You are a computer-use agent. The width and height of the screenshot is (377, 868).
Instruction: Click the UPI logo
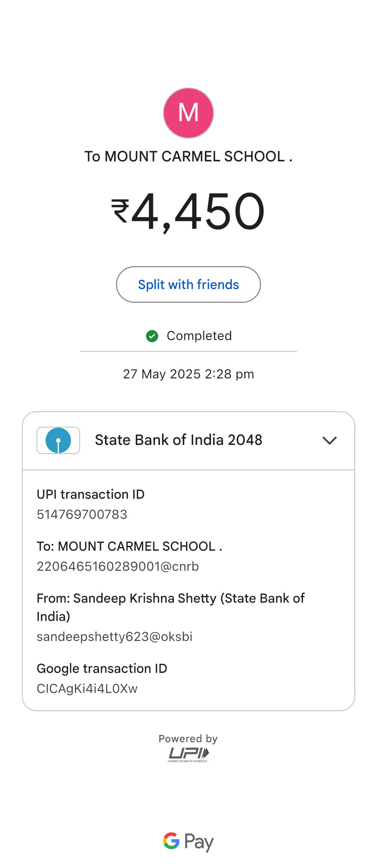188,754
